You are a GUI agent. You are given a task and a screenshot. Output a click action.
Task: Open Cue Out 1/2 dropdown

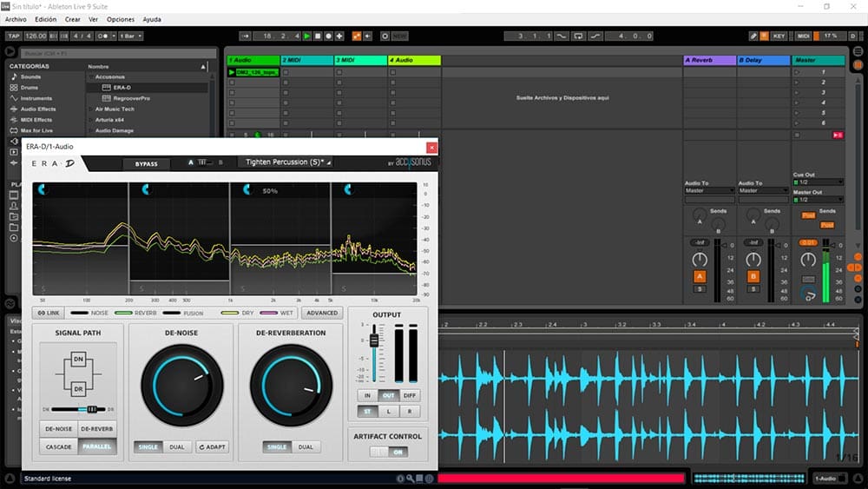click(819, 182)
